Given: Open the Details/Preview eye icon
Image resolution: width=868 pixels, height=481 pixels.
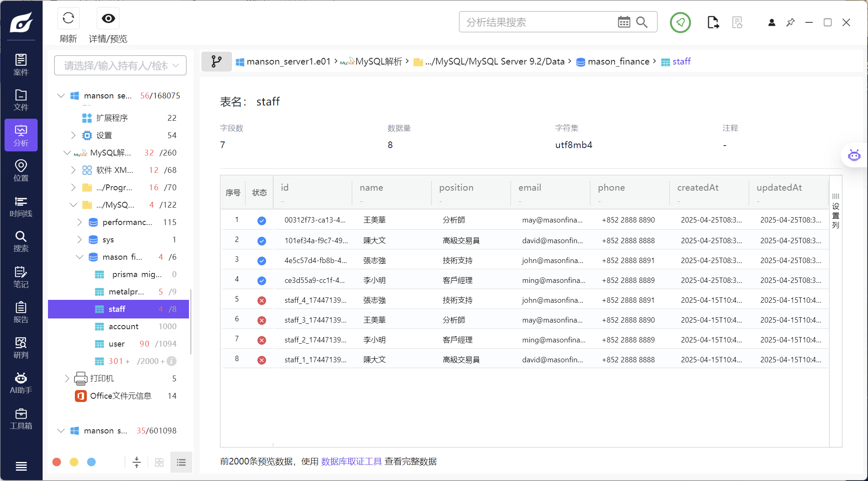Looking at the screenshot, I should [x=108, y=19].
